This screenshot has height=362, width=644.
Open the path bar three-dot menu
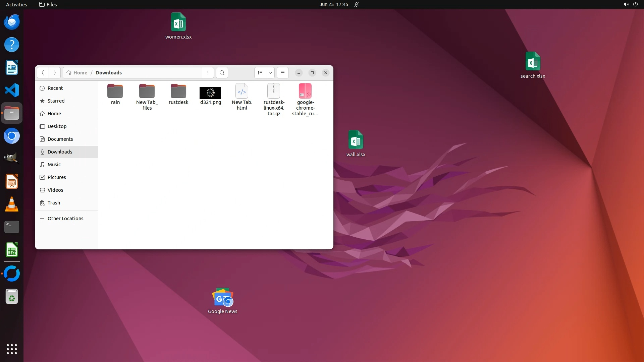coord(208,73)
